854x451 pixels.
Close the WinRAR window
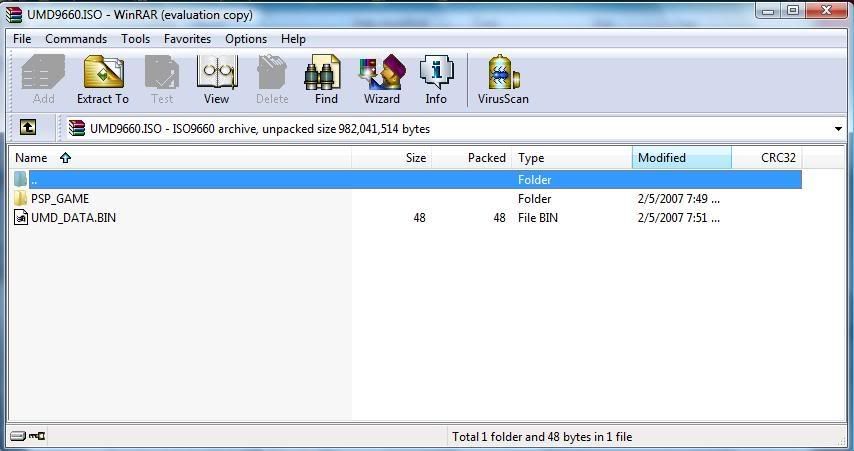pyautogui.click(x=826, y=10)
